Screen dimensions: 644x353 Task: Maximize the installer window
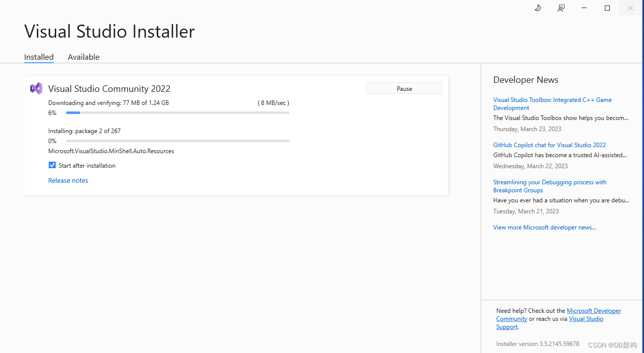tap(607, 8)
